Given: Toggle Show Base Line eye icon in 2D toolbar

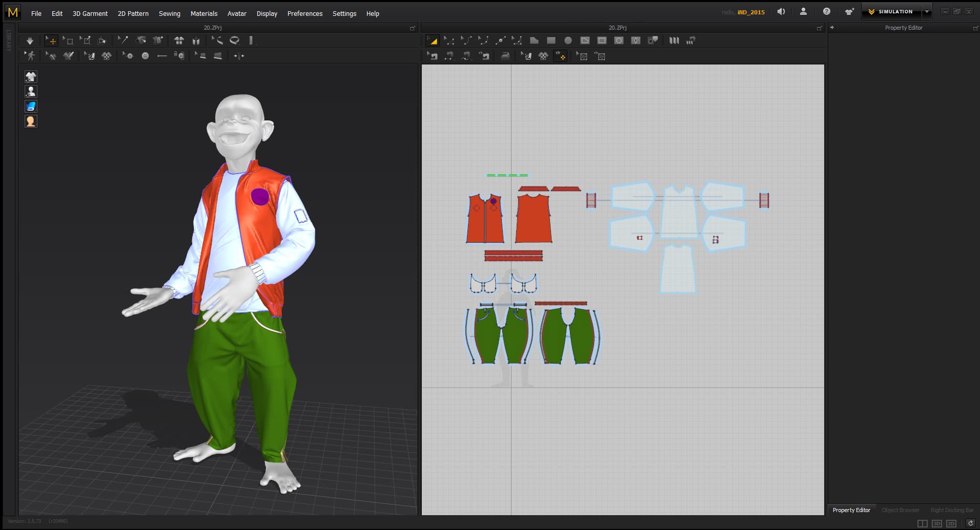Looking at the screenshot, I should [x=600, y=56].
